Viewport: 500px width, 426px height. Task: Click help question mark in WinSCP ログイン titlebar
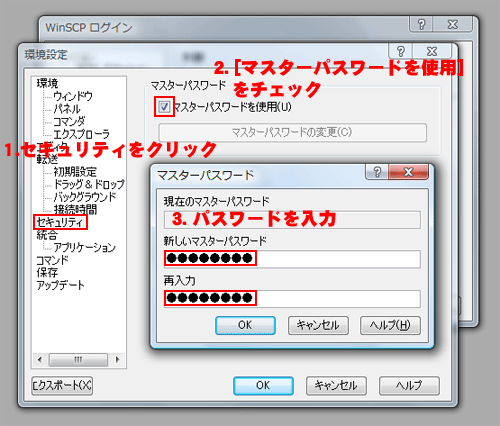[421, 24]
